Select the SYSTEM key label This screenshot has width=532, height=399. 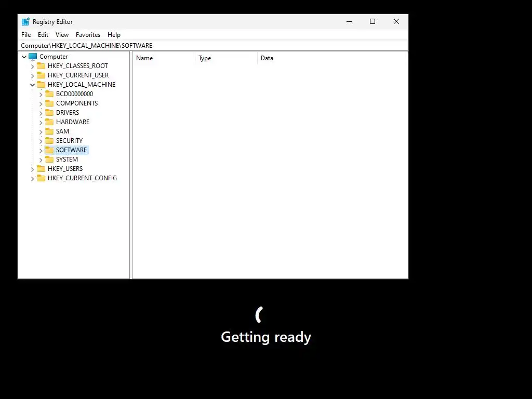tap(67, 159)
